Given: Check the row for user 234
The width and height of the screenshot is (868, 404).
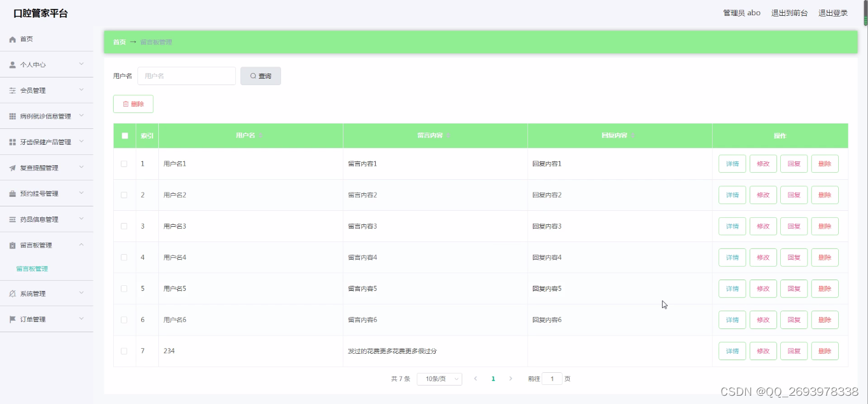Looking at the screenshot, I should (124, 351).
